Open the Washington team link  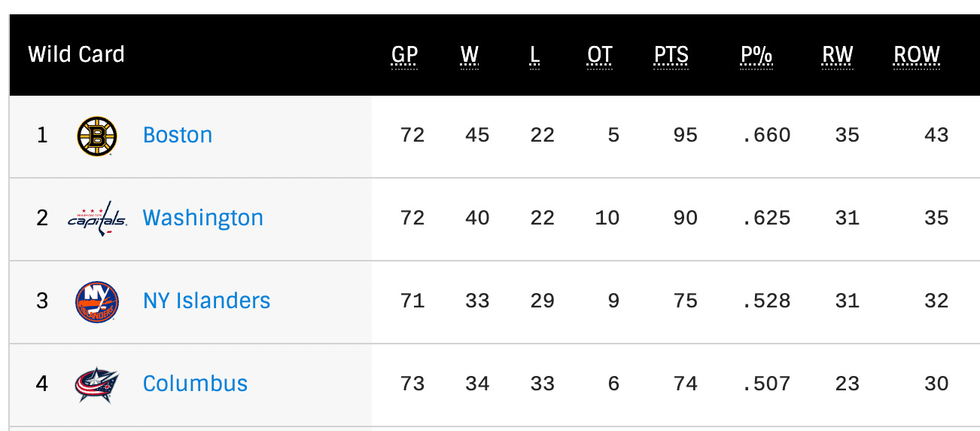[203, 218]
